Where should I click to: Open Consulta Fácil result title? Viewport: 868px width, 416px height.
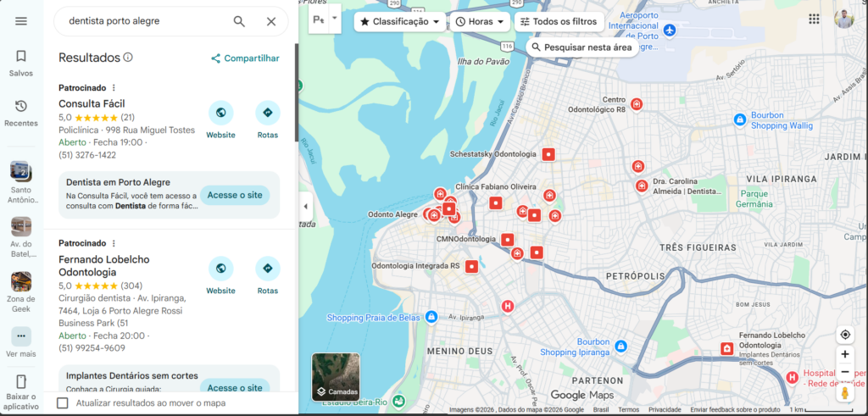(92, 104)
